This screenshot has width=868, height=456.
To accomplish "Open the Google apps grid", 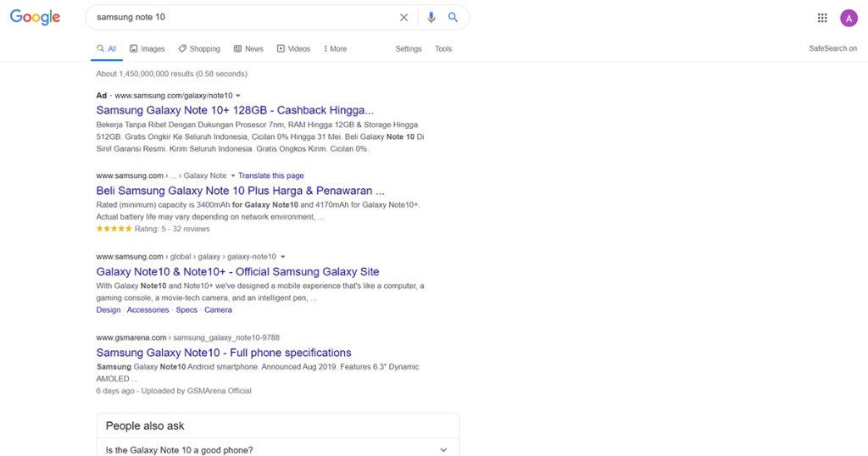I will 822,18.
